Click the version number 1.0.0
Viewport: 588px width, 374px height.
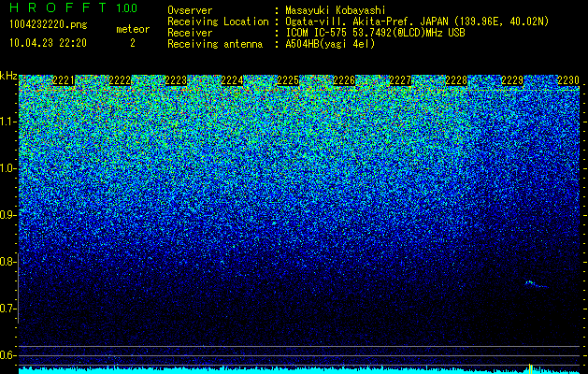click(127, 7)
